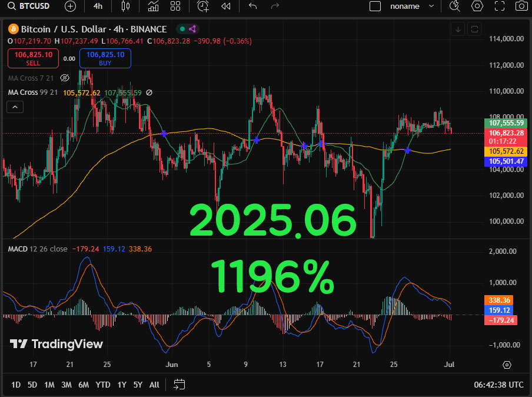Switch to the 5Y date range
The height and width of the screenshot is (397, 532).
pyautogui.click(x=138, y=385)
